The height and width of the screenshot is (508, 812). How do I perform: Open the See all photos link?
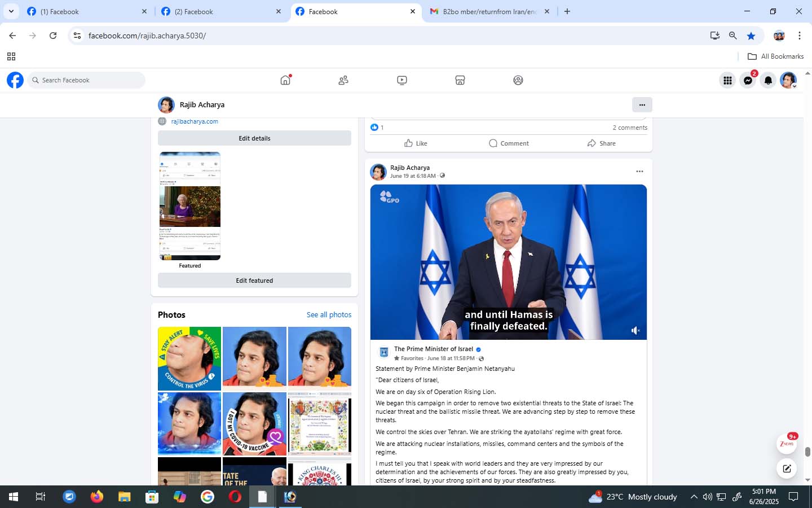pos(329,314)
